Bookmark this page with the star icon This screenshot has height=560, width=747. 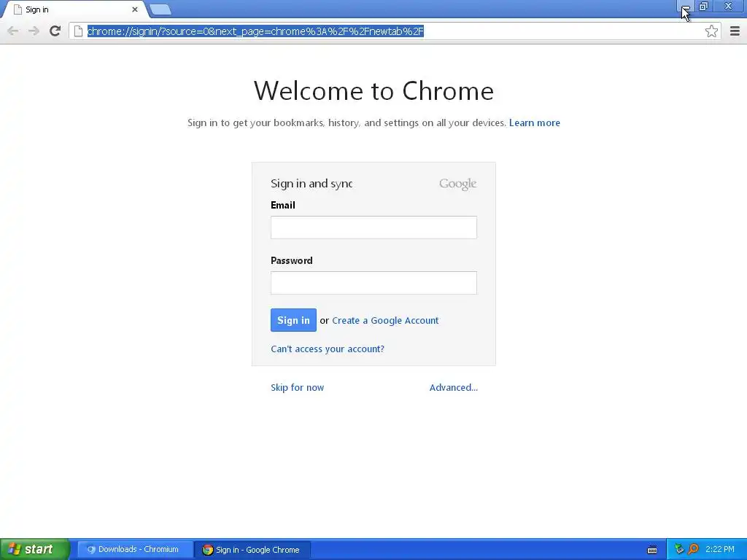click(711, 31)
